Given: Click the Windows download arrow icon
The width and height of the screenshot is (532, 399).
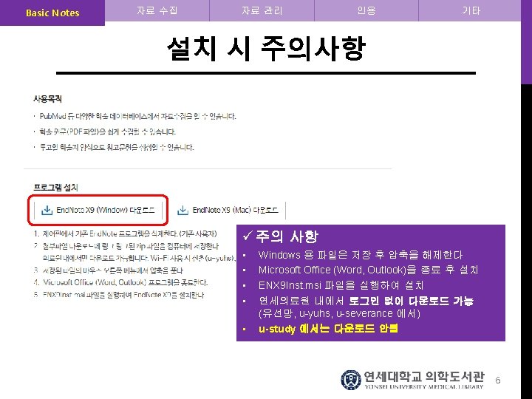Looking at the screenshot, I should point(47,211).
